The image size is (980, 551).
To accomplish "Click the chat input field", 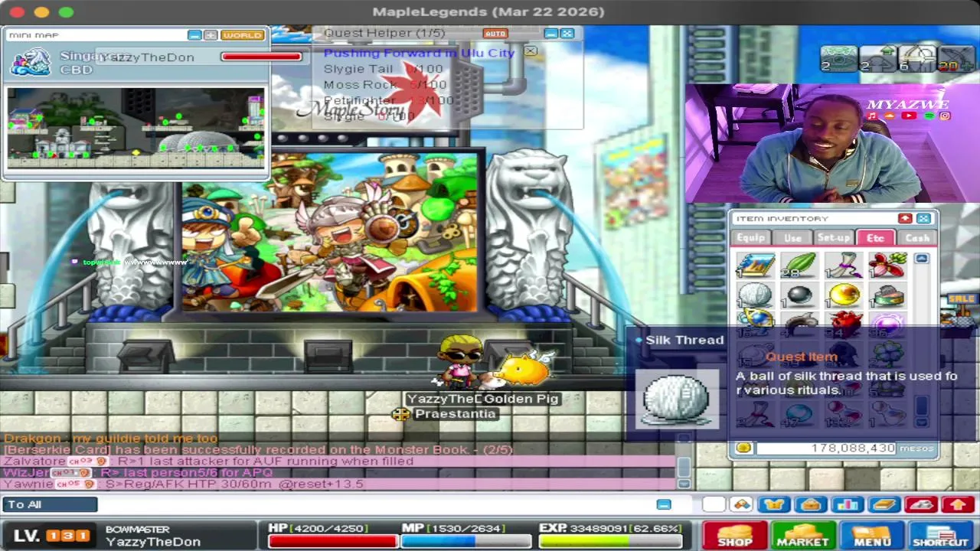I will 375,504.
